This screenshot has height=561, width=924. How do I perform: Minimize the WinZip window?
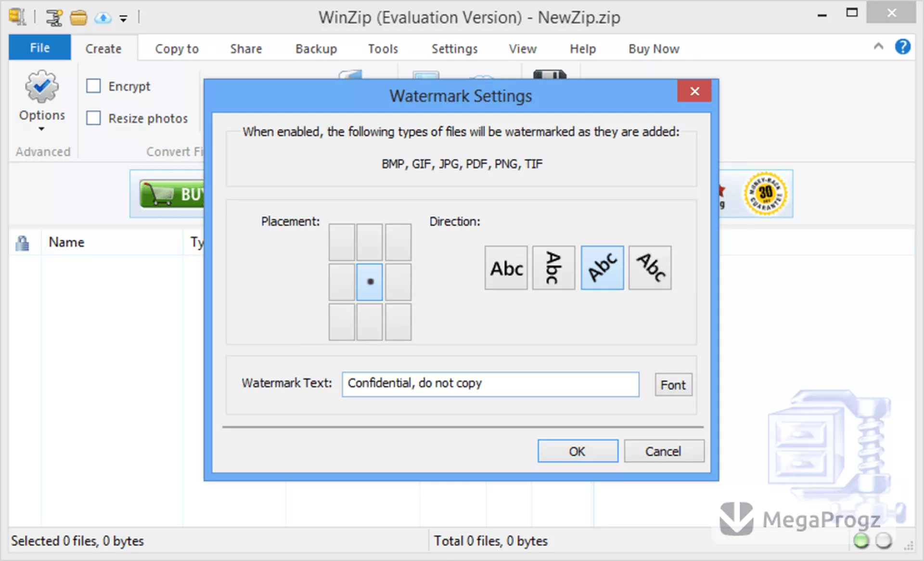click(822, 14)
